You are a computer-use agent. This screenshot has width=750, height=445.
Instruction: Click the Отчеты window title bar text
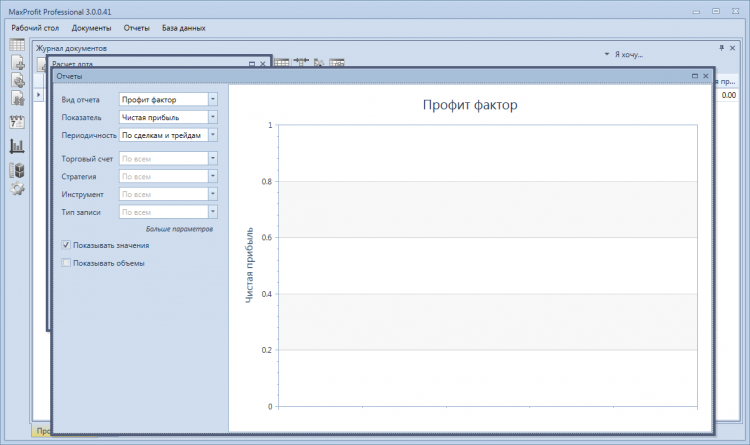(x=69, y=76)
